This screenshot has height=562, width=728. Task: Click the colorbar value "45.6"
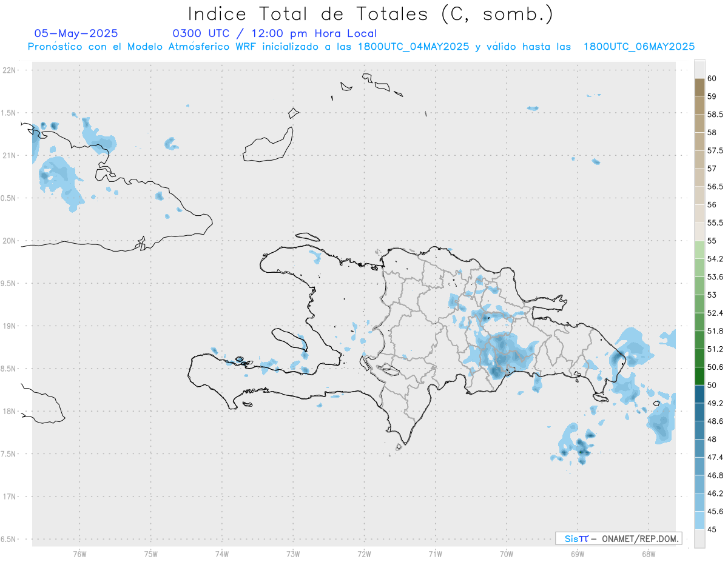(x=715, y=511)
